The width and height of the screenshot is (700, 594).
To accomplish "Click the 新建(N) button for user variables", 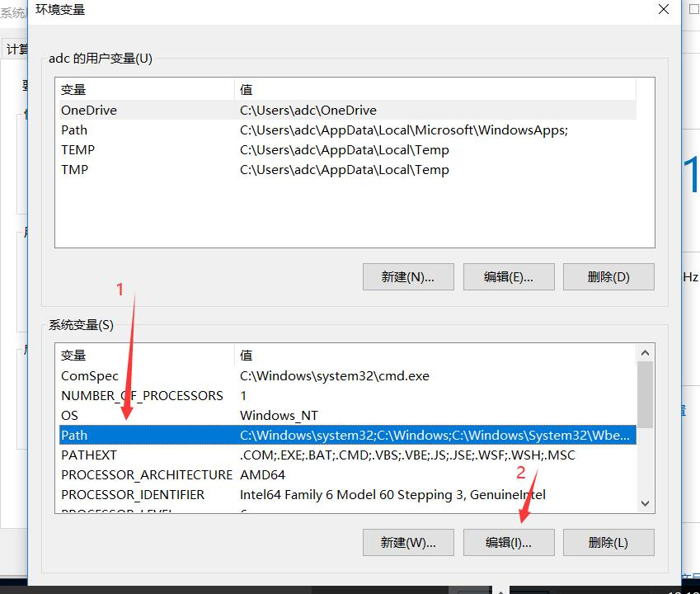I will tap(407, 276).
